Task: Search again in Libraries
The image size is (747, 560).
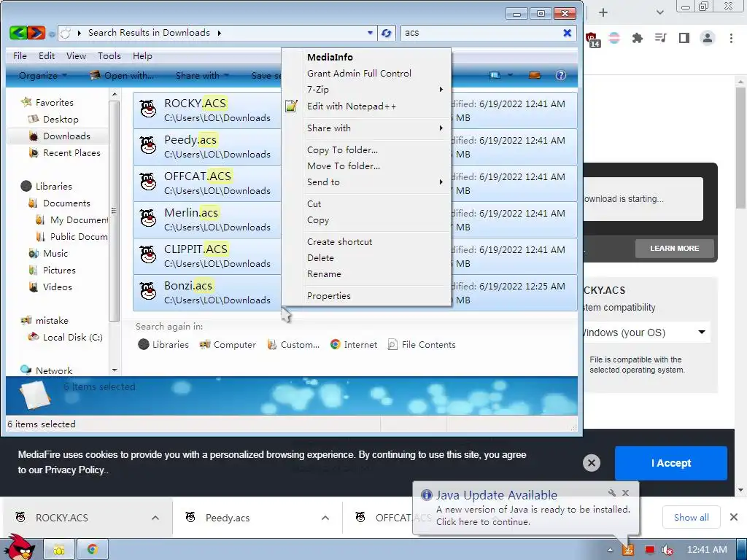Action: [163, 344]
